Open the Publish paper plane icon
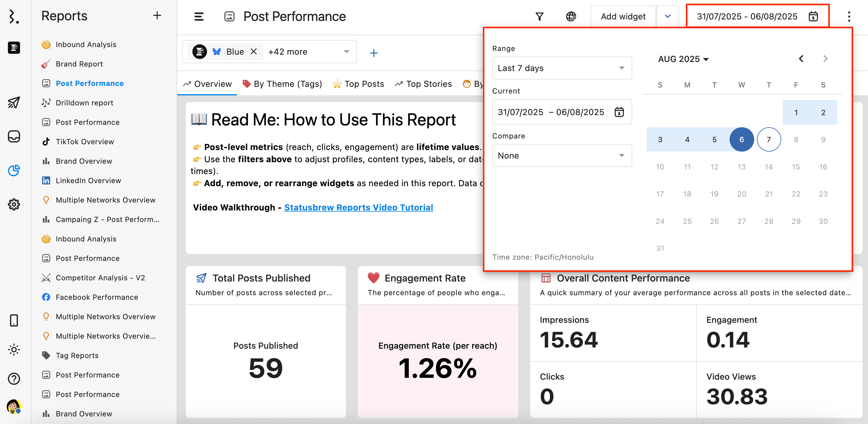Screen dimensions: 868x424 coord(14,103)
